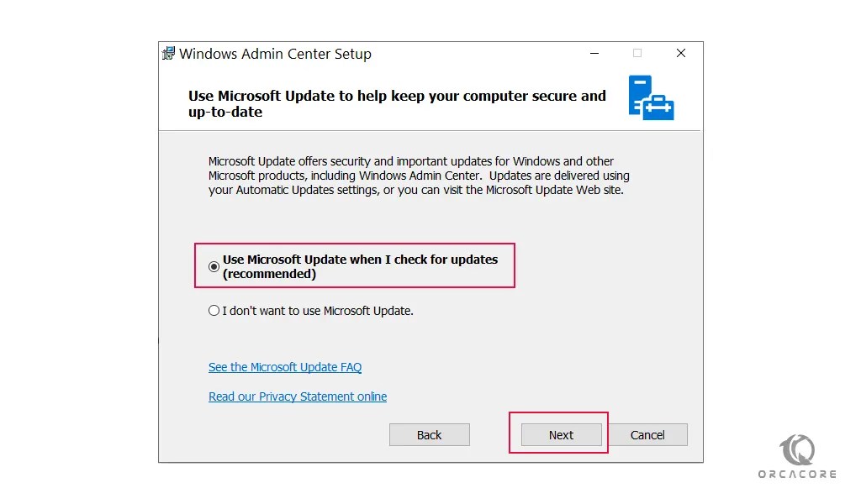This screenshot has height=504, width=861.
Task: Select I don't want to use Microsoft Update
Action: 214,310
